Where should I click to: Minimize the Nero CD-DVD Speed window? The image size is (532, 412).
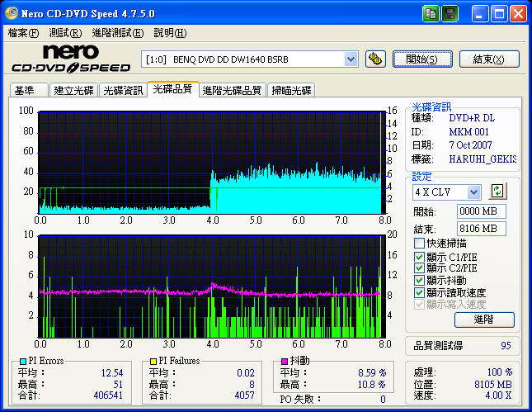click(x=480, y=14)
